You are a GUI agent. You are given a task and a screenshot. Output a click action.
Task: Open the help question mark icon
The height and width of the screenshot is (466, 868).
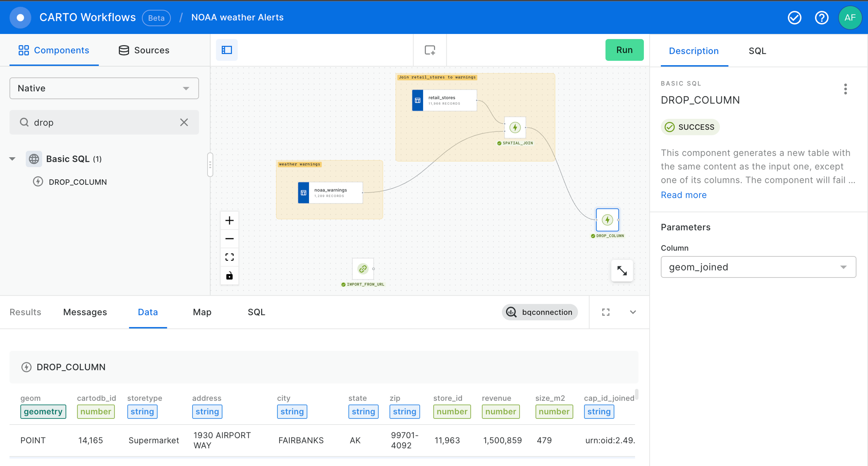(x=822, y=18)
